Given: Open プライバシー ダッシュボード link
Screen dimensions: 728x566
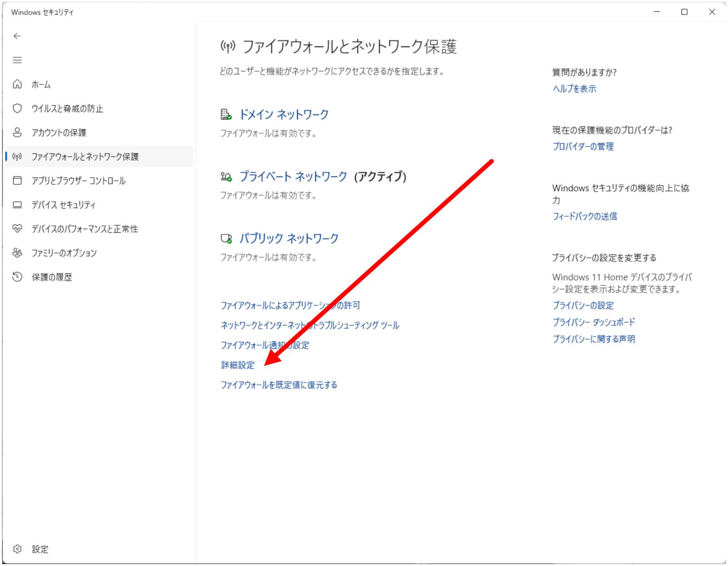Looking at the screenshot, I should click(593, 322).
